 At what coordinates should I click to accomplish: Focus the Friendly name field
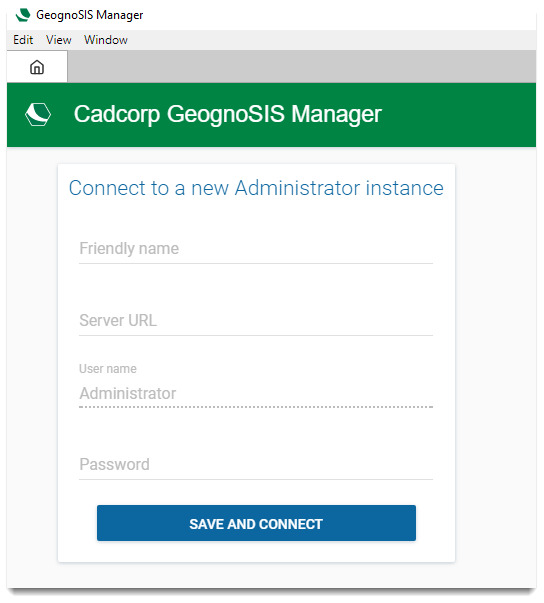pyautogui.click(x=256, y=248)
